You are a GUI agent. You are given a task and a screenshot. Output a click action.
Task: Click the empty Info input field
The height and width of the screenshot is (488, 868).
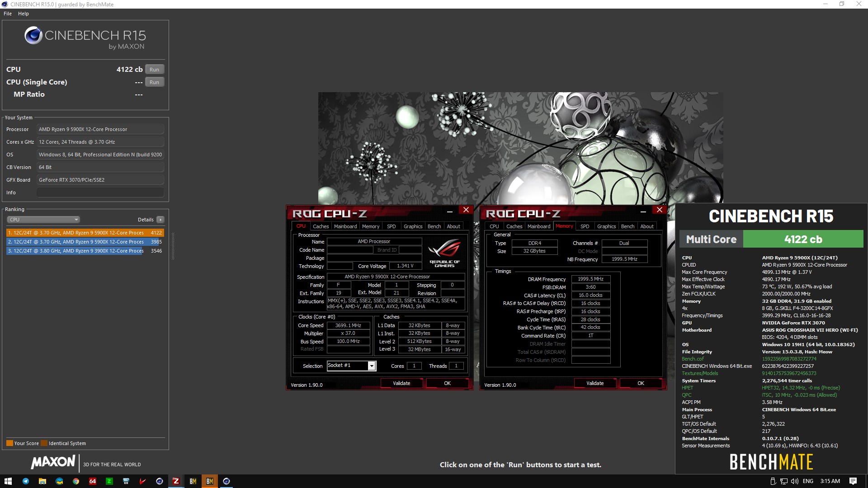pos(100,192)
